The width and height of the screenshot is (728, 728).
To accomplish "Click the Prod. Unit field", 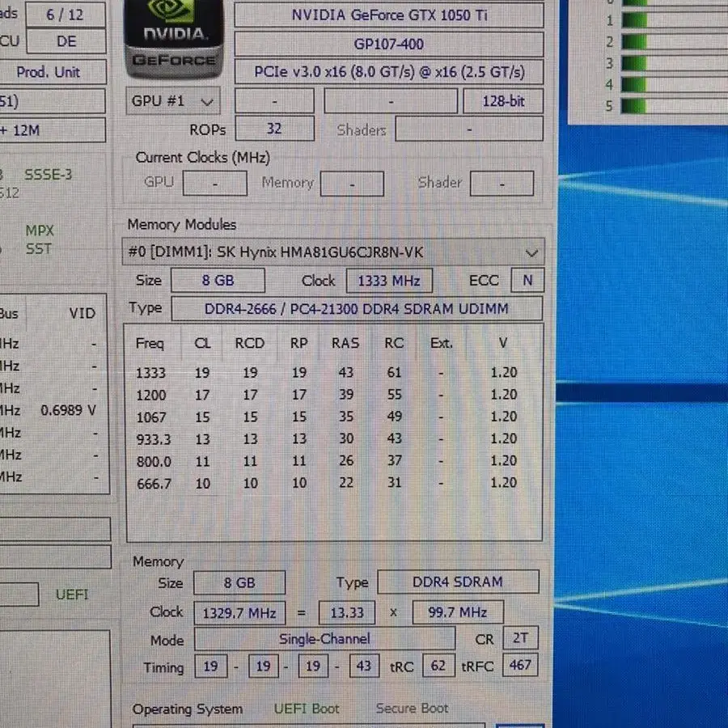I will (52, 72).
